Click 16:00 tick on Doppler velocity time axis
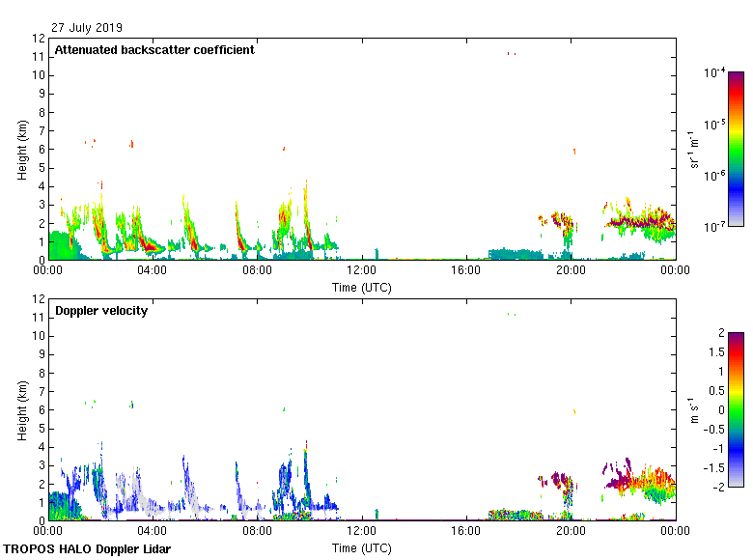Viewport: 753px width, 560px height. coord(466,532)
